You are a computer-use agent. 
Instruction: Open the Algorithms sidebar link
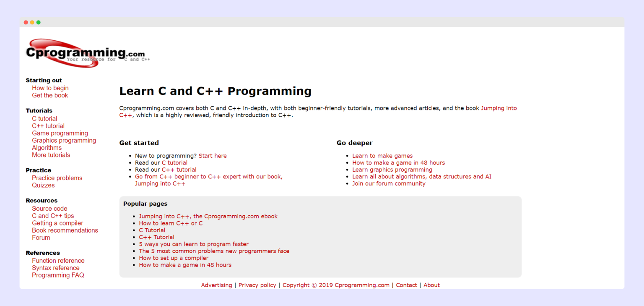click(x=47, y=148)
